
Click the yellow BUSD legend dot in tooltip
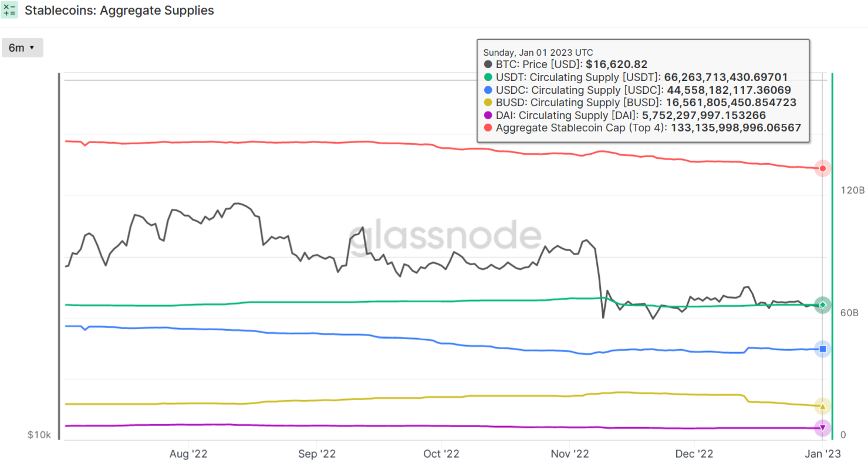click(x=488, y=103)
